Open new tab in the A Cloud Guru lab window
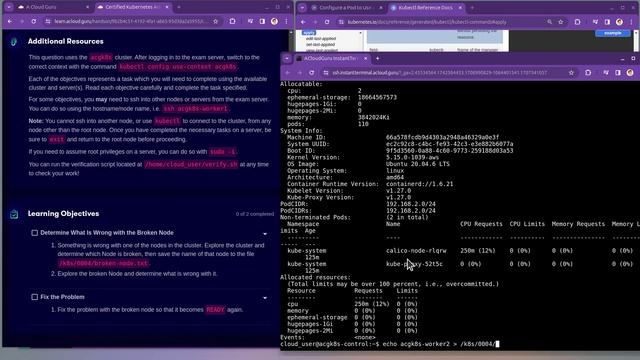This screenshot has height=360, width=640. click(178, 7)
